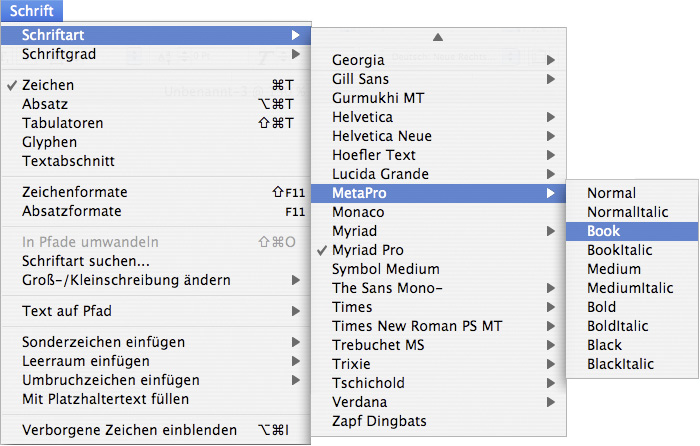Open The Sans Mono- font submenu
The width and height of the screenshot is (700, 446).
pos(439,288)
